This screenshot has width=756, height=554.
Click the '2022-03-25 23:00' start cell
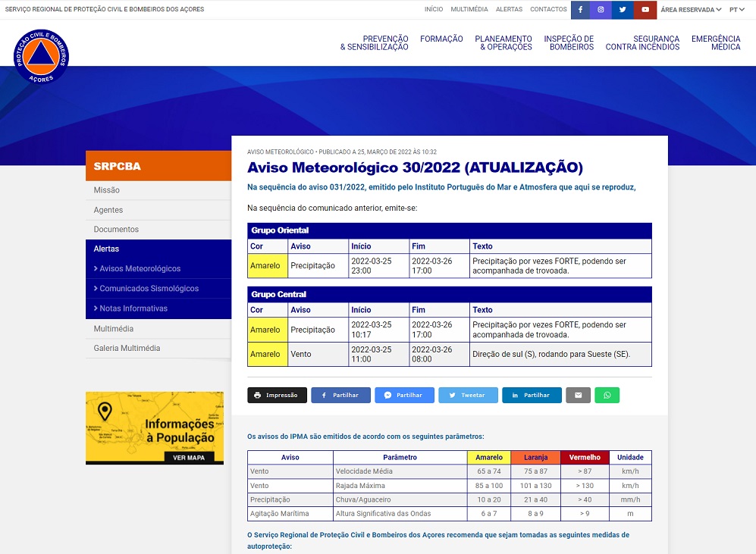click(x=379, y=266)
